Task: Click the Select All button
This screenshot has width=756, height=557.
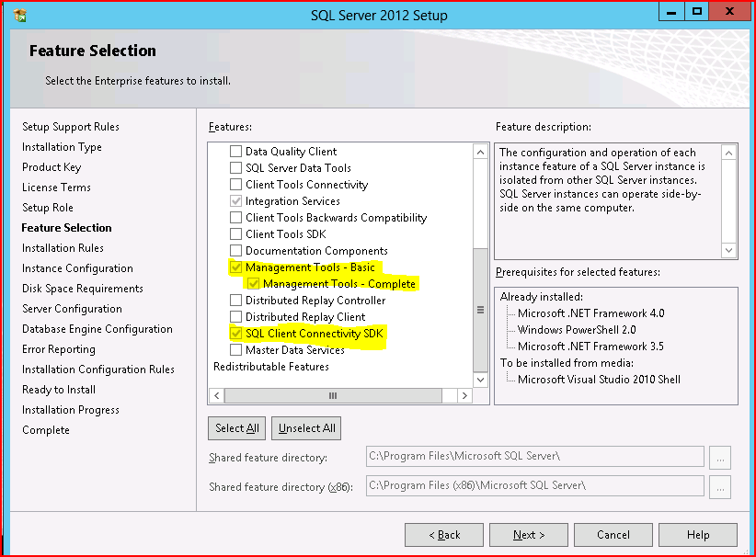Action: (x=236, y=428)
